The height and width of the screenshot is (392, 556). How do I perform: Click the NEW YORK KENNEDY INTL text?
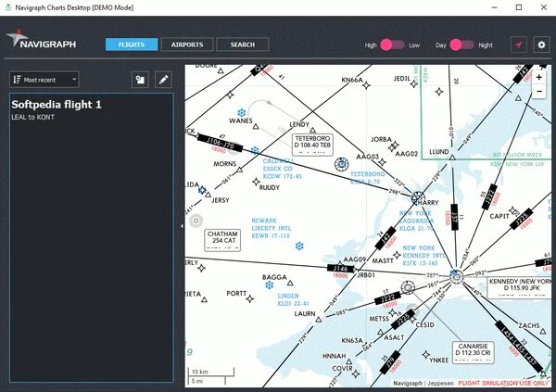(x=424, y=256)
